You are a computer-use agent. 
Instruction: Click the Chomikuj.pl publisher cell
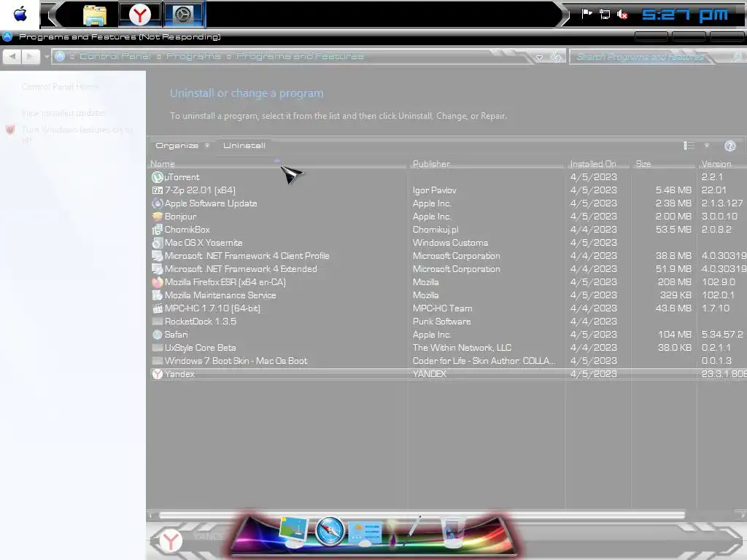pos(436,230)
